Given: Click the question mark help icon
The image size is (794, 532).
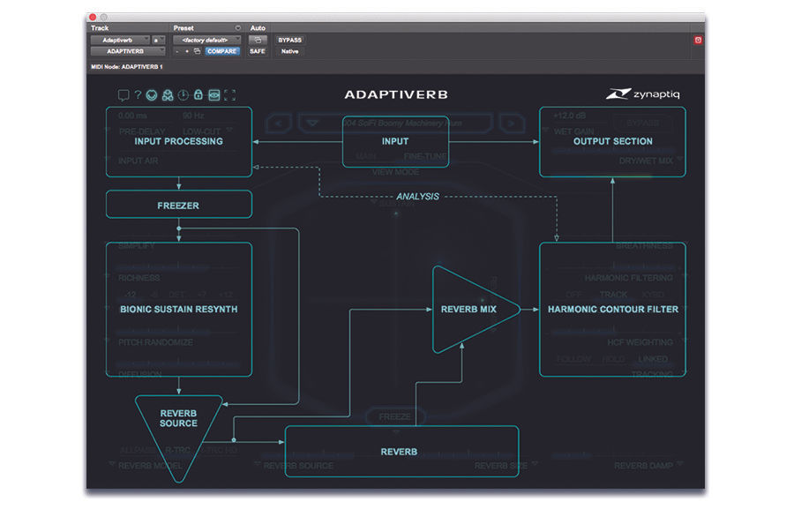Looking at the screenshot, I should point(138,94).
